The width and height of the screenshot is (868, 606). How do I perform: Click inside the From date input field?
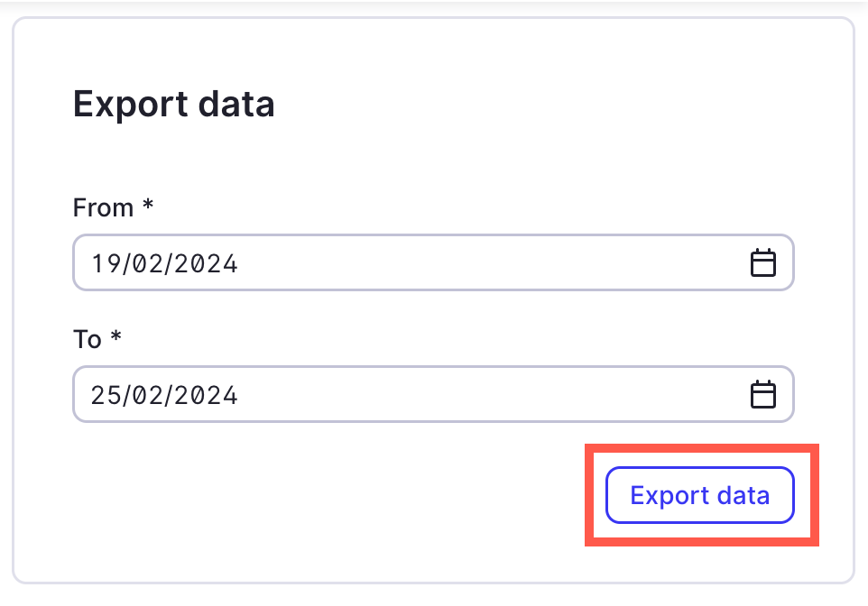361,262
